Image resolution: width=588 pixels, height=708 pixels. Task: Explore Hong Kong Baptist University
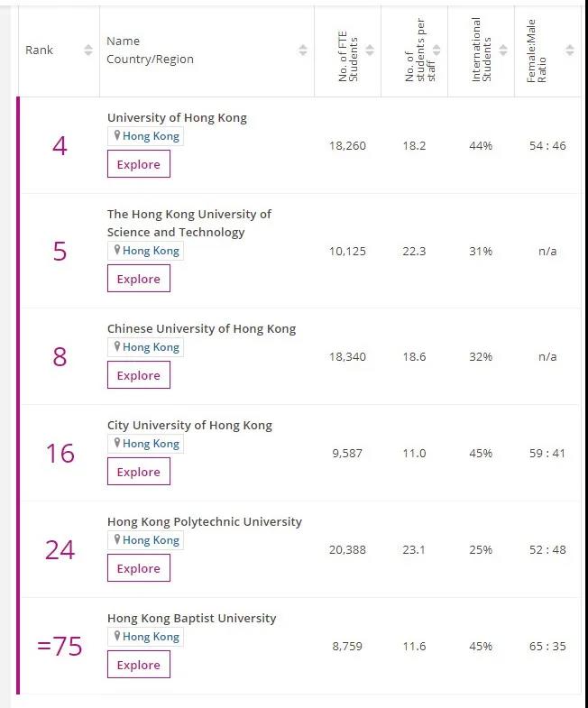(x=138, y=665)
